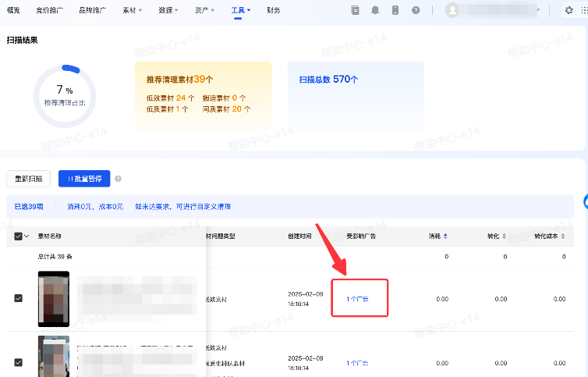Expand the chevron next to select-all checkbox
The width and height of the screenshot is (588, 377).
[x=27, y=237]
